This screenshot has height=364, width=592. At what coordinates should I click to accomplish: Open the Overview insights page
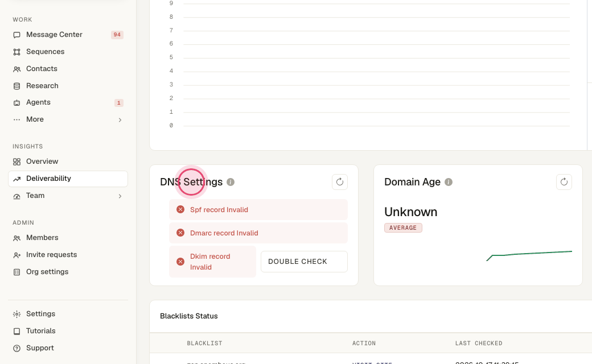click(x=68, y=162)
